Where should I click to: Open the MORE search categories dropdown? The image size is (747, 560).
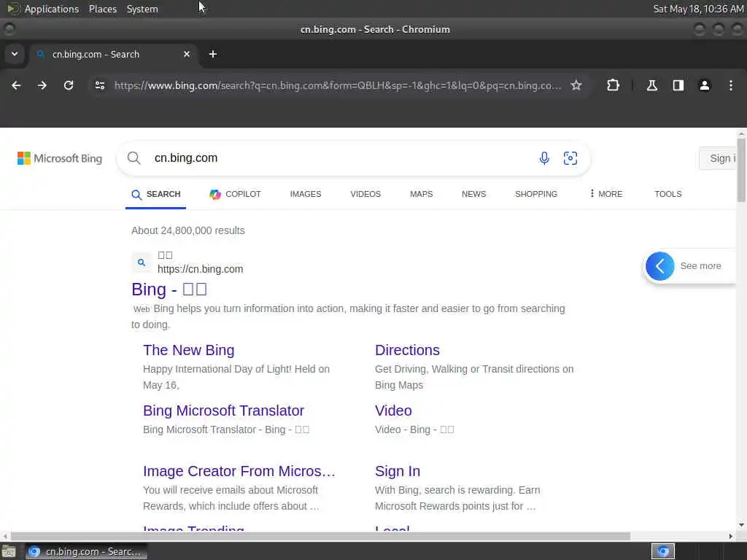point(605,194)
